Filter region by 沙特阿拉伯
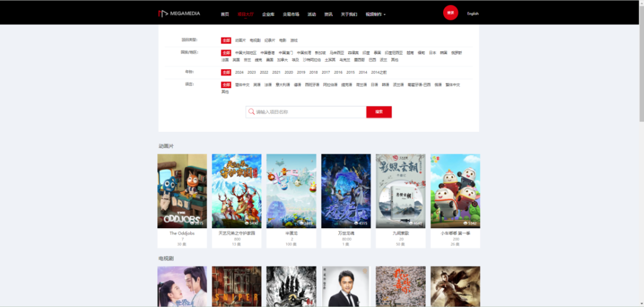 [x=312, y=60]
